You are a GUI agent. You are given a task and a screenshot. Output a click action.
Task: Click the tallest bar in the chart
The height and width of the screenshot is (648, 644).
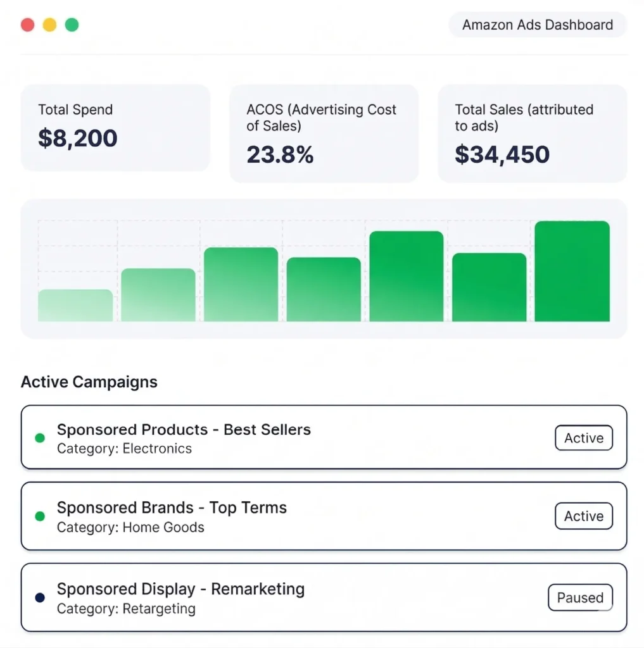(572, 272)
